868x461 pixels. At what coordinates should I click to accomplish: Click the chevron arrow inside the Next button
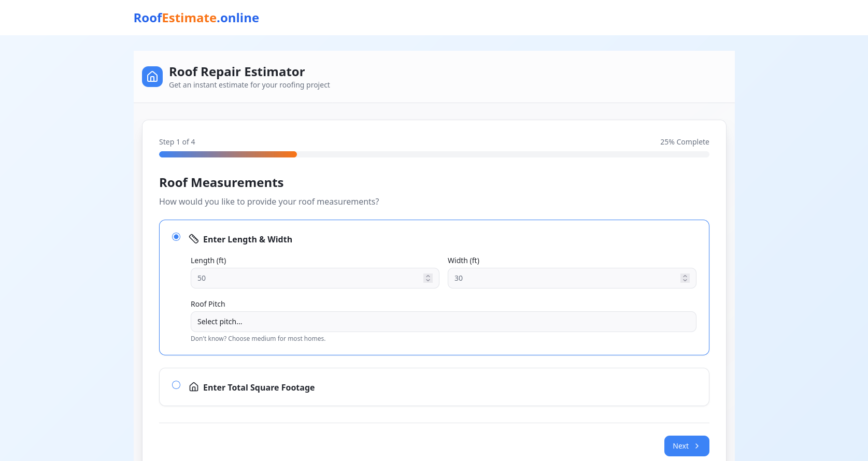[x=697, y=446]
